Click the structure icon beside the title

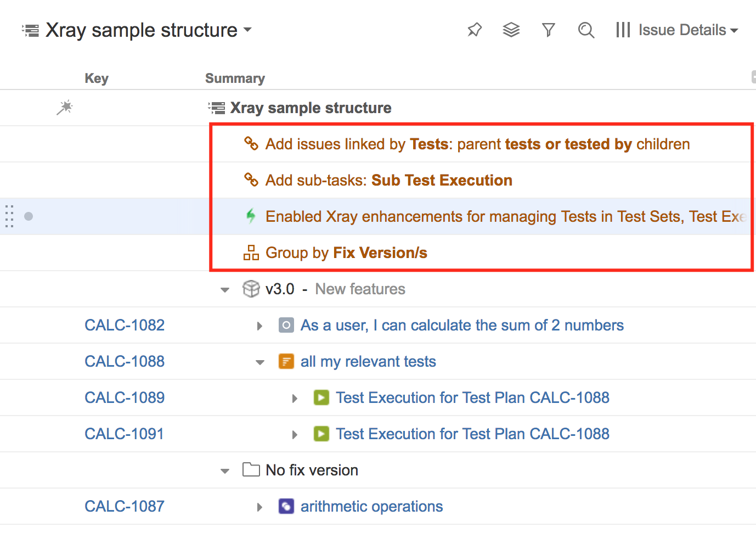[x=31, y=30]
